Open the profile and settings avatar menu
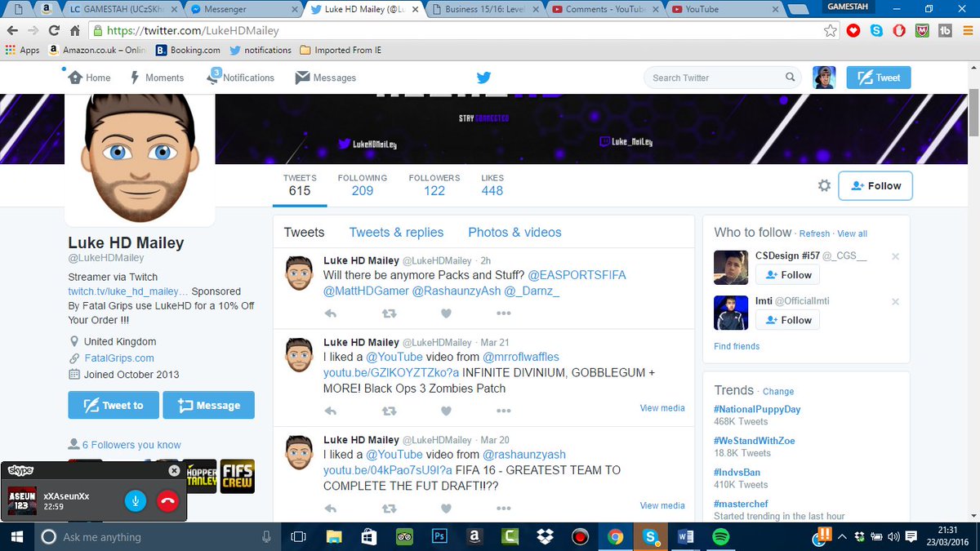The image size is (980, 551). [824, 78]
